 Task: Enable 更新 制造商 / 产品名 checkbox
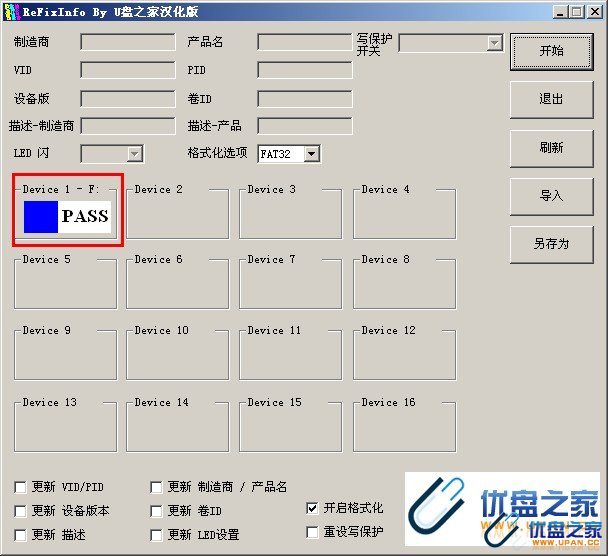[x=156, y=487]
